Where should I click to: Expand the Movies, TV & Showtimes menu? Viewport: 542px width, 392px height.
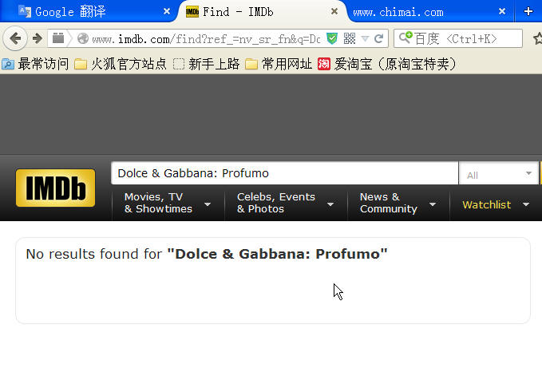coord(168,203)
